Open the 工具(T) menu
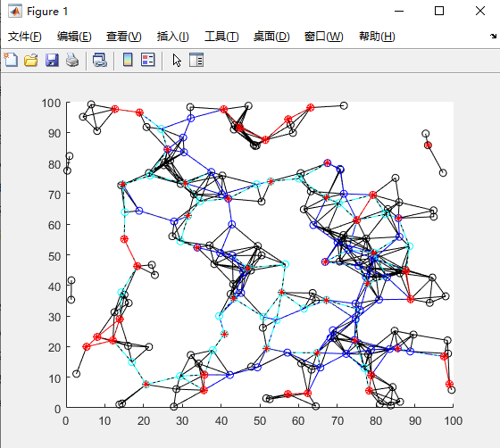 [x=221, y=37]
